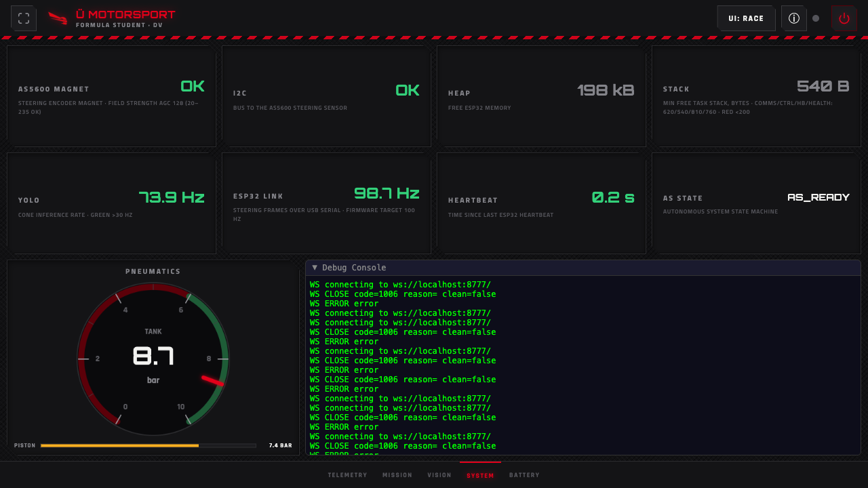Viewport: 868px width, 488px height.
Task: Toggle fullscreen mode icon
Action: [24, 18]
